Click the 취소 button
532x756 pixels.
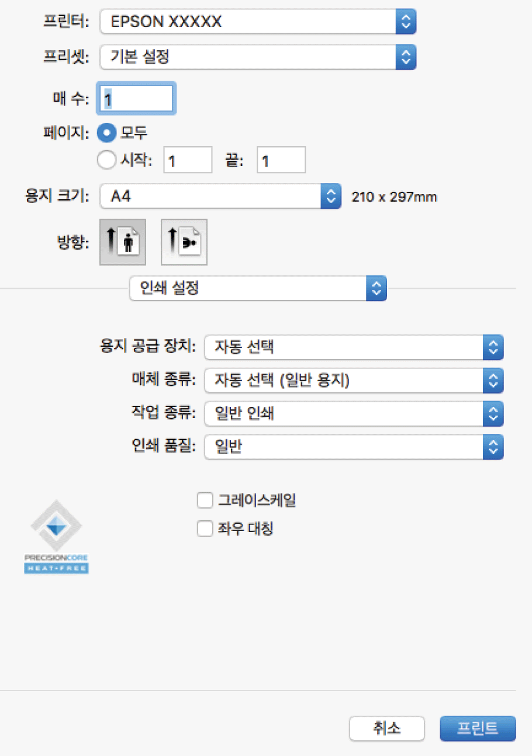(386, 728)
